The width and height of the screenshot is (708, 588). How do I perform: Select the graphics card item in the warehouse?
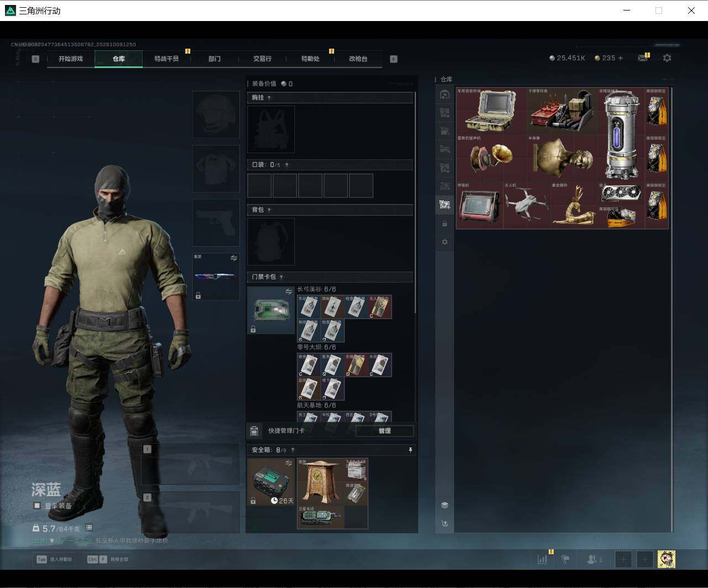[621, 193]
